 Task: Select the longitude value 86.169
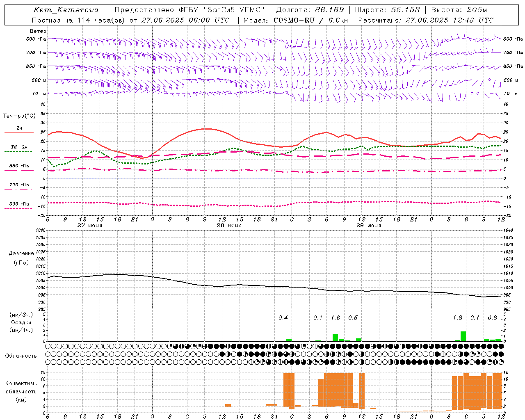[330, 10]
